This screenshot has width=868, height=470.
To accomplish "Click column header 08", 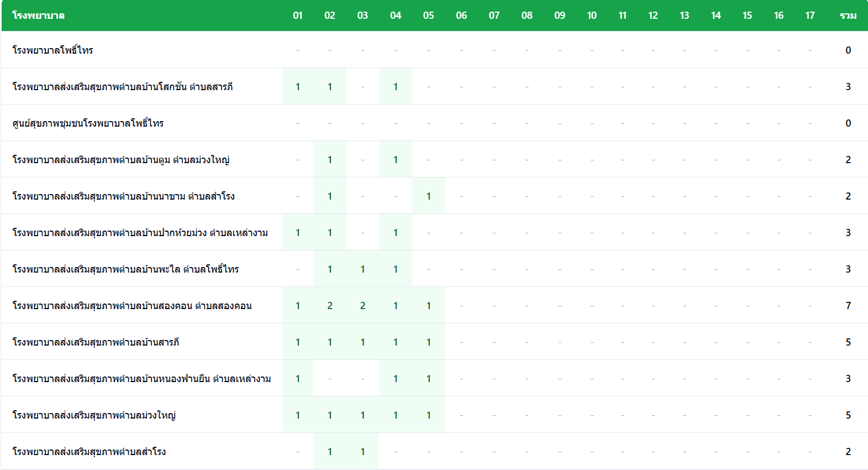I will point(527,15).
